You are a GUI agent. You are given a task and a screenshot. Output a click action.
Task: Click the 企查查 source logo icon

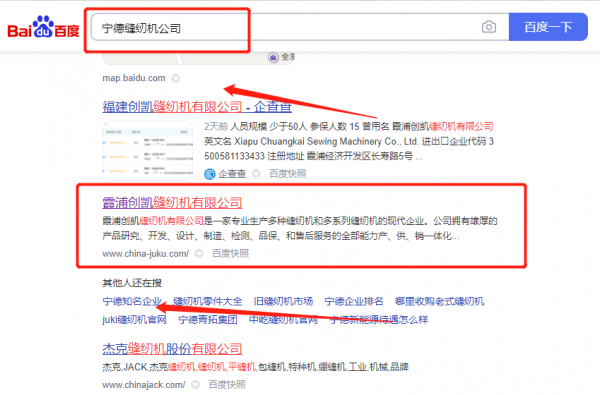pyautogui.click(x=210, y=174)
